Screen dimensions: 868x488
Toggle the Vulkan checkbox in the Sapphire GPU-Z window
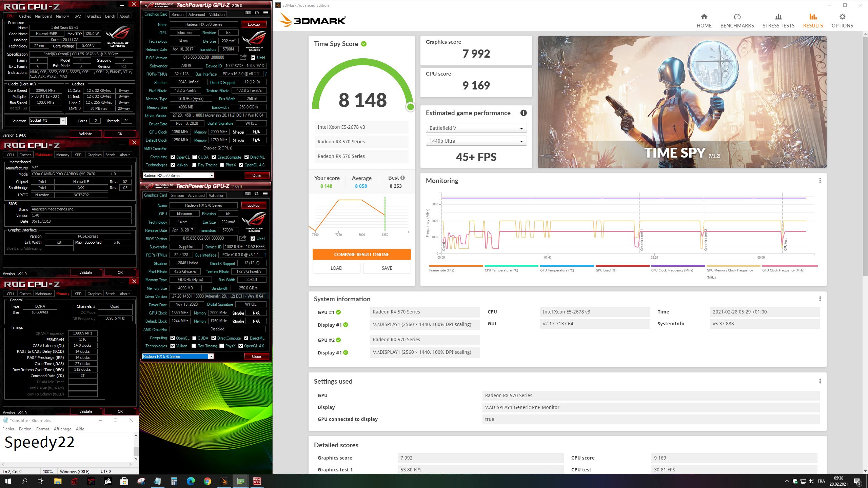tap(173, 346)
